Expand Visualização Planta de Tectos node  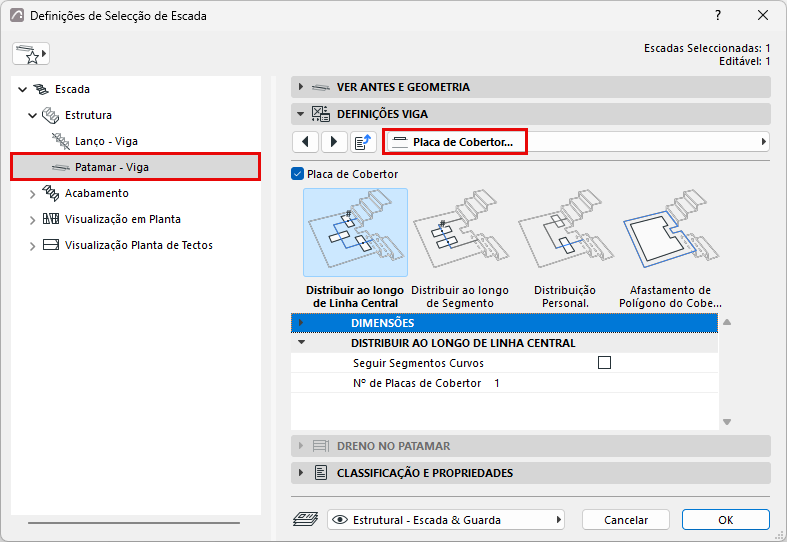click(x=33, y=246)
